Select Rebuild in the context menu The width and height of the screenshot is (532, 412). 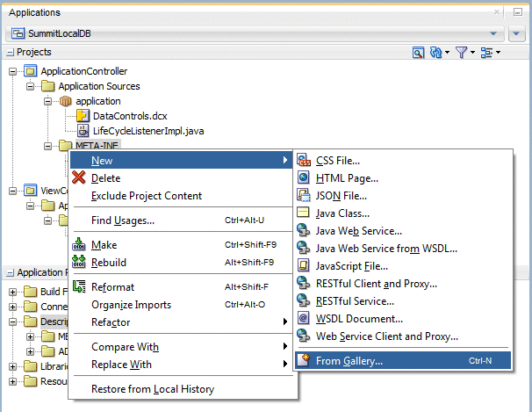pyautogui.click(x=181, y=262)
